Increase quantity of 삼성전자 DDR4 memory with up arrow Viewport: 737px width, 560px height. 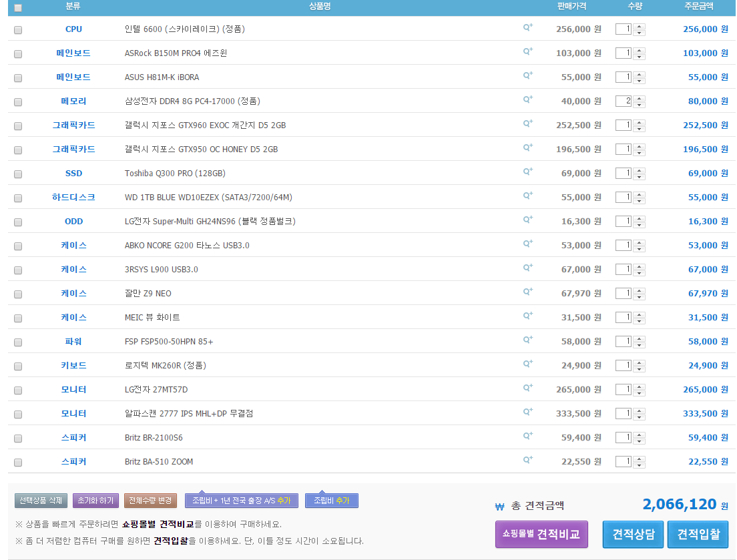tap(640, 98)
